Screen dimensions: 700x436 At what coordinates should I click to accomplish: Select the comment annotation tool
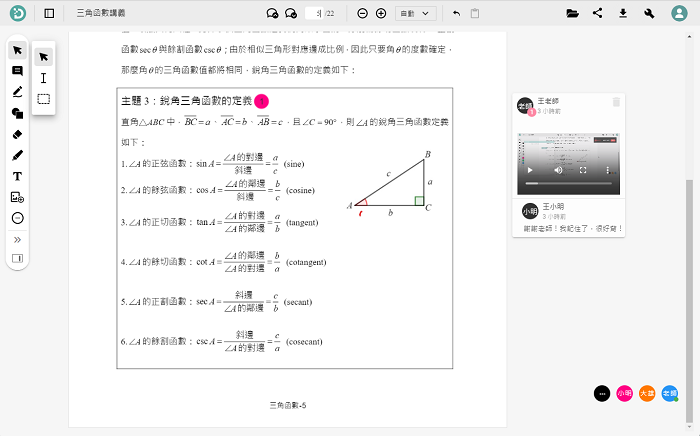17,71
